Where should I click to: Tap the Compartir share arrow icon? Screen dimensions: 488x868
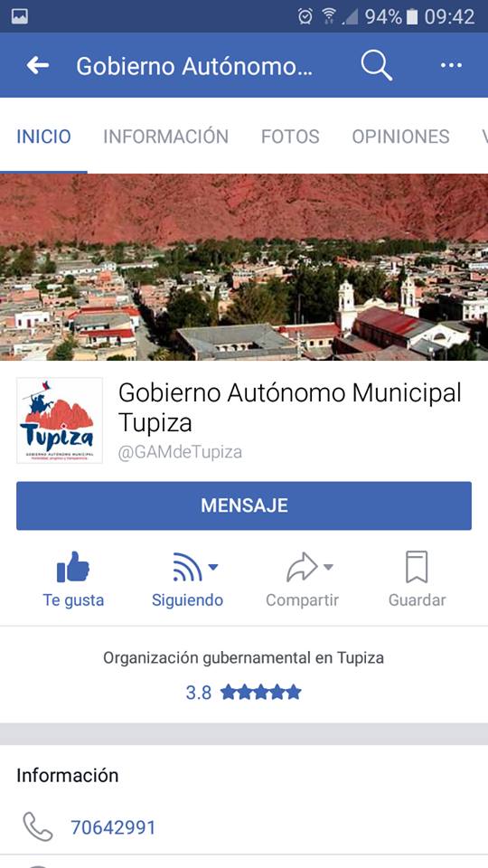tap(302, 567)
